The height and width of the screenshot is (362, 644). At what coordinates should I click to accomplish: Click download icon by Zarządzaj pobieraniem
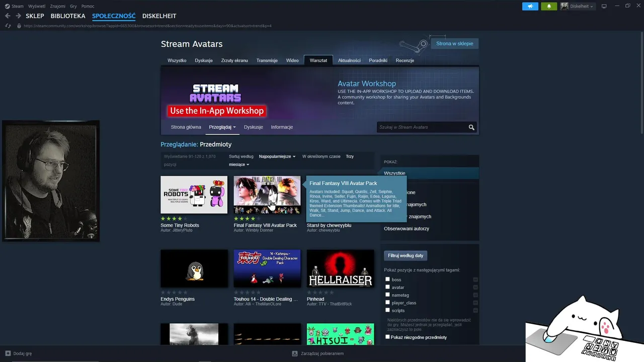coord(295,353)
